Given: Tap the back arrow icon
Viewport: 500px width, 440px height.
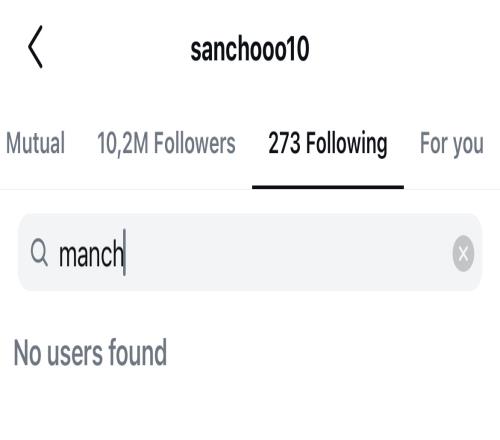Looking at the screenshot, I should pos(35,47).
